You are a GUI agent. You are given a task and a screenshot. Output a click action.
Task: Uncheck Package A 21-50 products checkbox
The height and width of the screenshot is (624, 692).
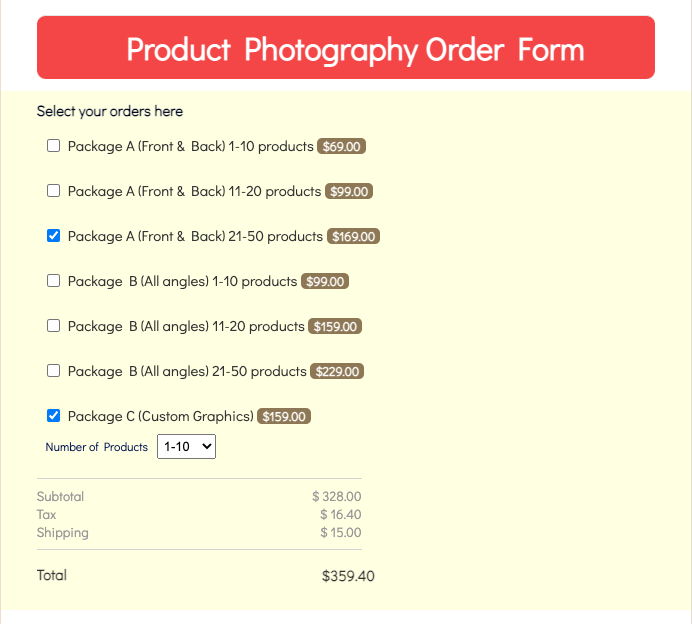point(54,236)
